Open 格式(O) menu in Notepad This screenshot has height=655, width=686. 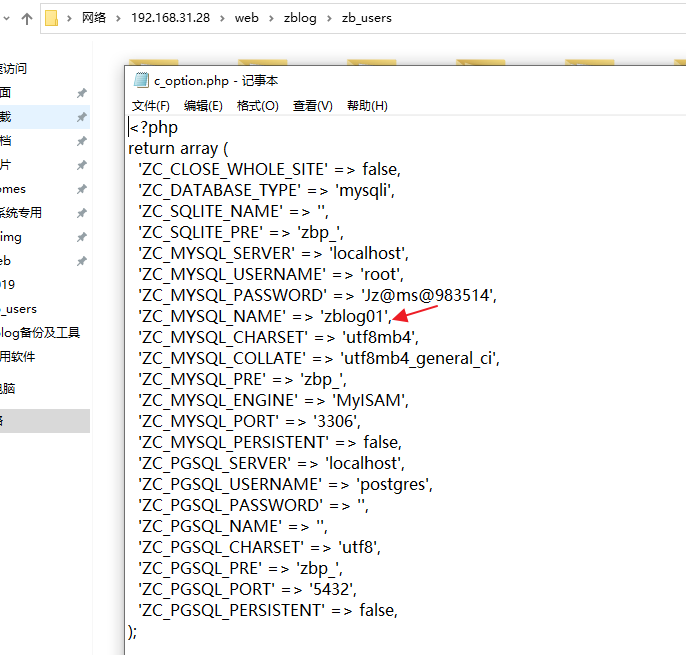point(257,105)
